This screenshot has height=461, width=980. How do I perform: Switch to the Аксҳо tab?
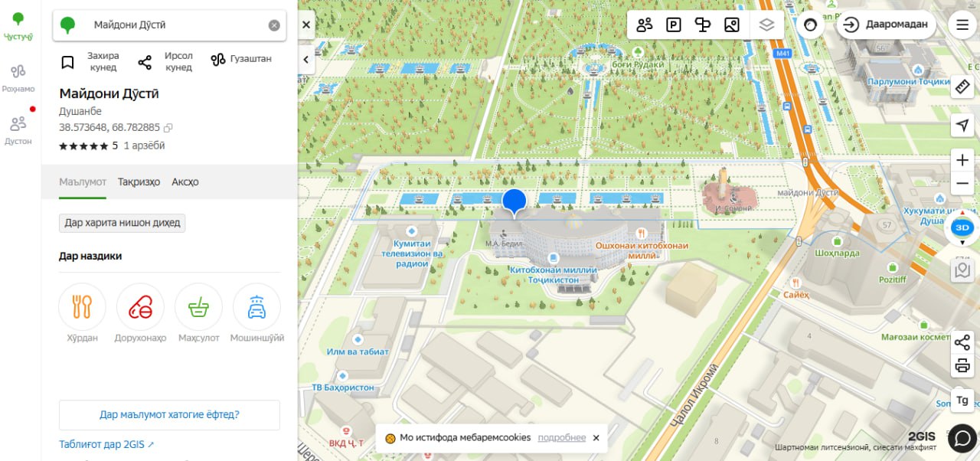(x=185, y=181)
